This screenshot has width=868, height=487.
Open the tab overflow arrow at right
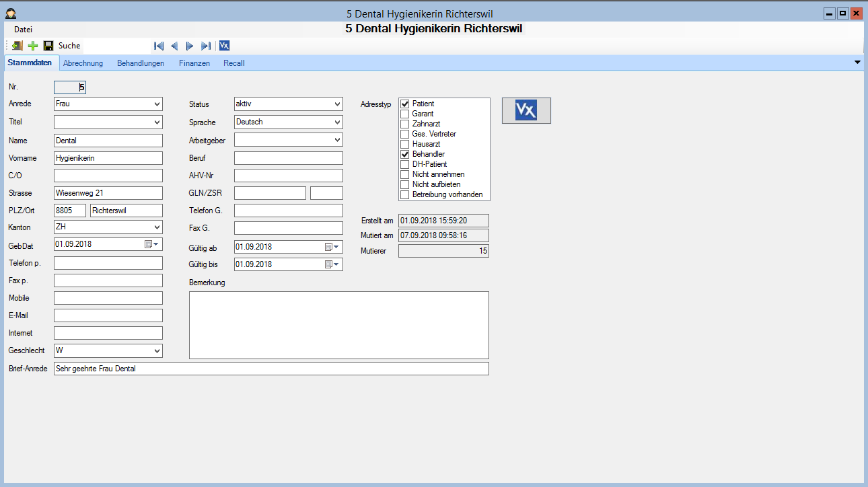click(x=857, y=63)
